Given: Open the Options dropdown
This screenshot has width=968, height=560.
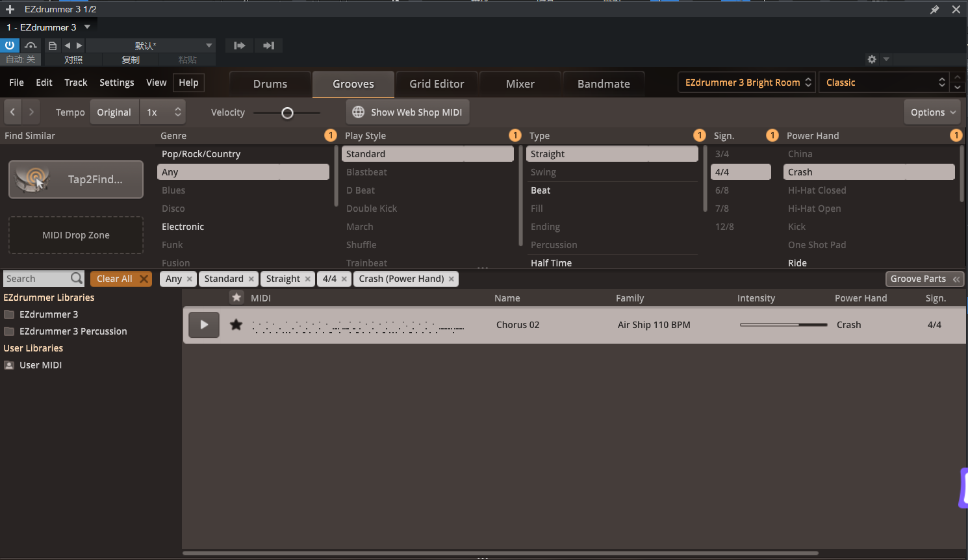Looking at the screenshot, I should (x=932, y=112).
